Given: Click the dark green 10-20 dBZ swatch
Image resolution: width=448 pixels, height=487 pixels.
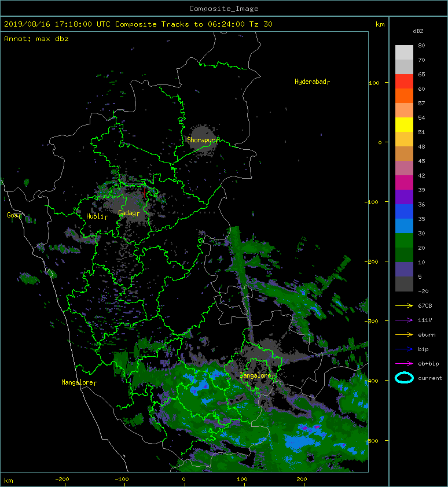Looking at the screenshot, I should click(404, 255).
